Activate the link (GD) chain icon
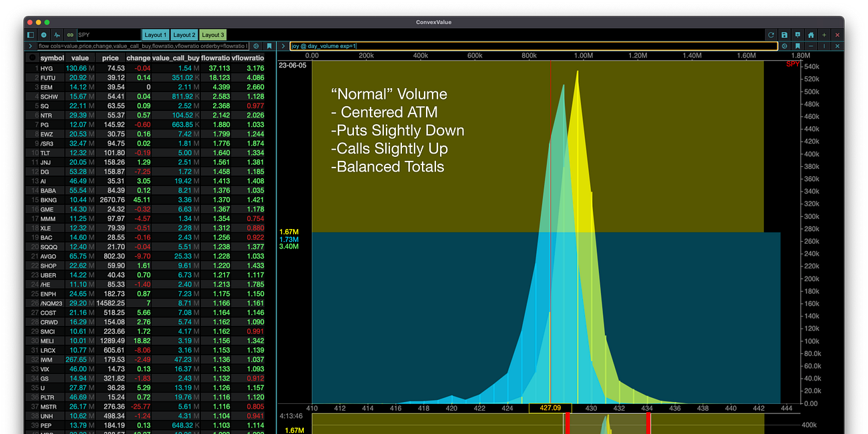Viewport: 868px width, 434px height. [x=70, y=35]
